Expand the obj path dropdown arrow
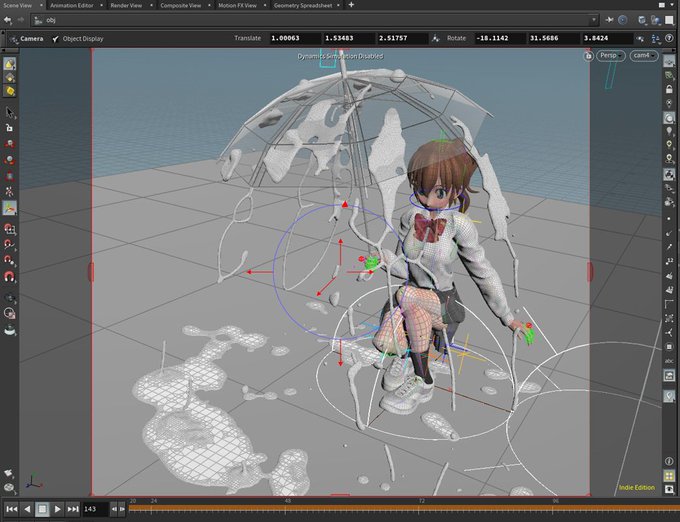Image resolution: width=680 pixels, height=522 pixels. click(594, 20)
